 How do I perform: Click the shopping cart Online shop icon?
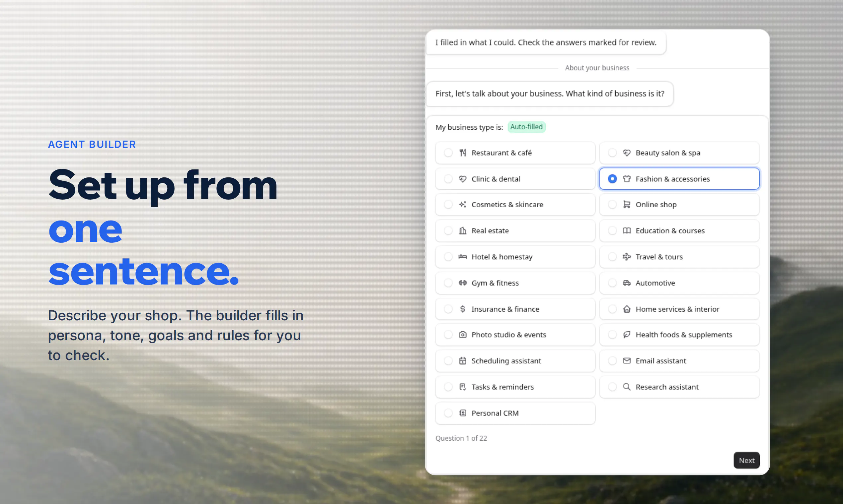(x=627, y=205)
